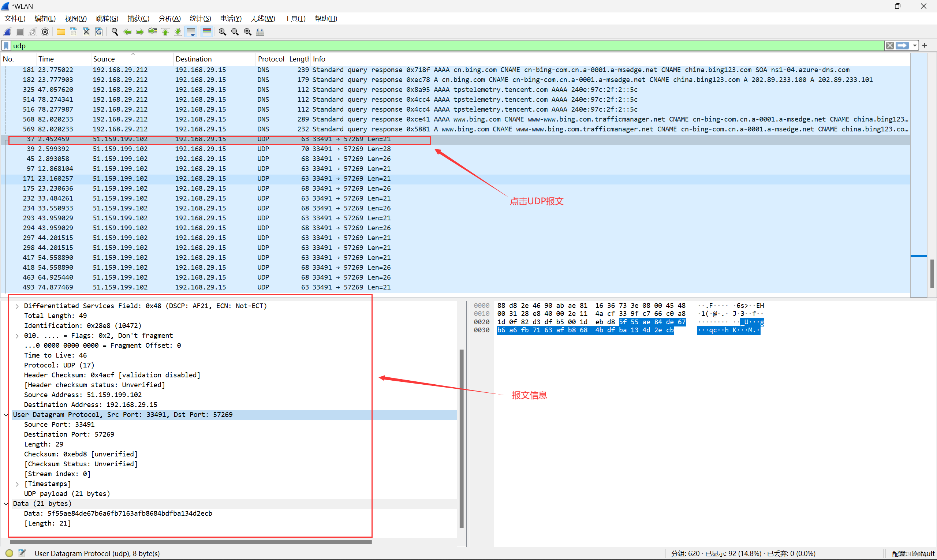Toggle auto-scroll during live capture

click(x=191, y=32)
